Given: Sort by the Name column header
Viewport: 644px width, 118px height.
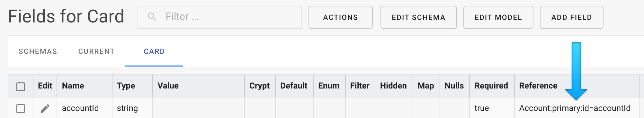Looking at the screenshot, I should tap(73, 86).
